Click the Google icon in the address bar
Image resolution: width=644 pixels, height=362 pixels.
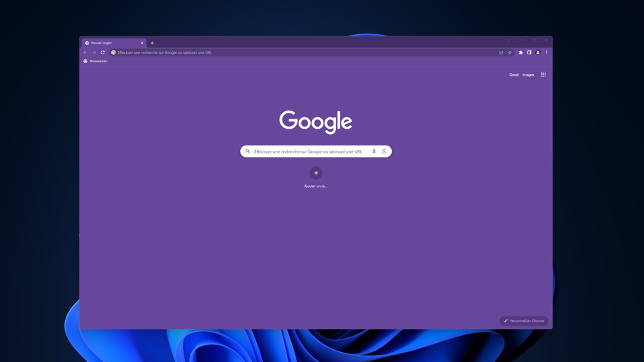(x=113, y=52)
